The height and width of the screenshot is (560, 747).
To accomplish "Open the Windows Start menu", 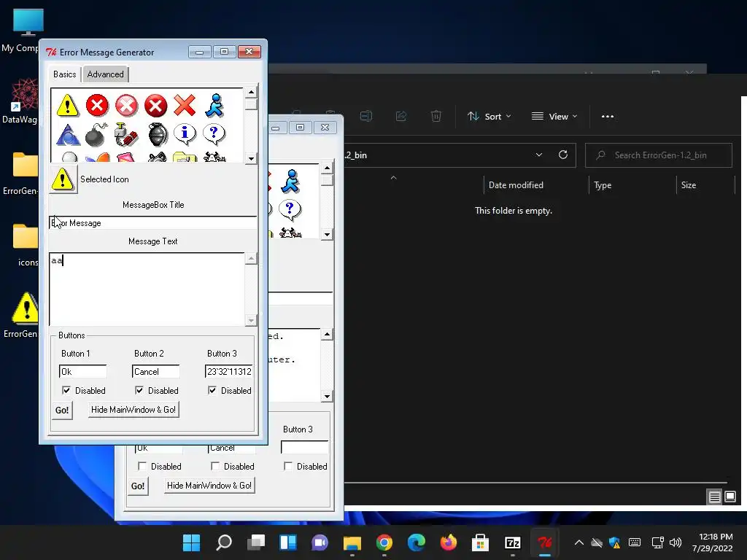I will (x=192, y=542).
